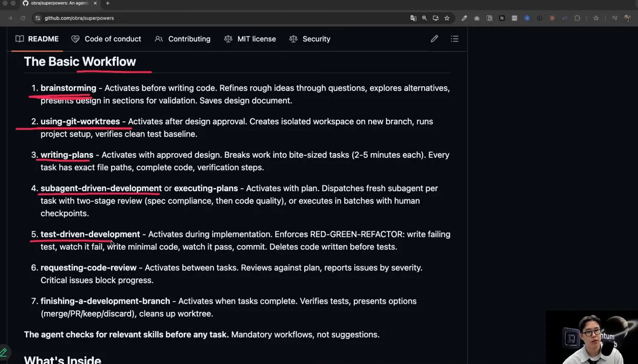Click the zoom magnifier icon in address bar
The width and height of the screenshot is (638, 364).
pos(424,18)
